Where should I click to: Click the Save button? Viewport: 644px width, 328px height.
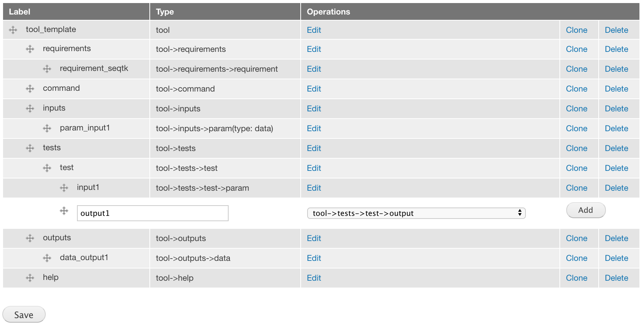coord(24,315)
